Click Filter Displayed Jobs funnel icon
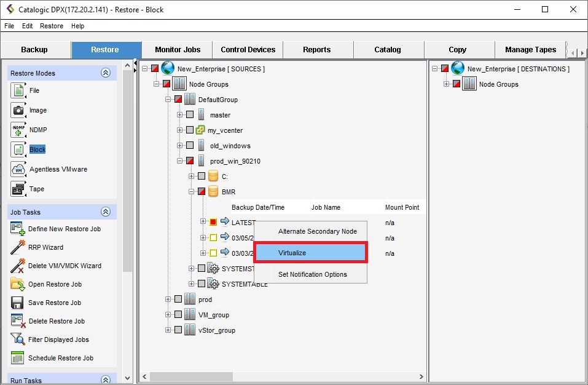This screenshot has height=385, width=588. point(17,339)
